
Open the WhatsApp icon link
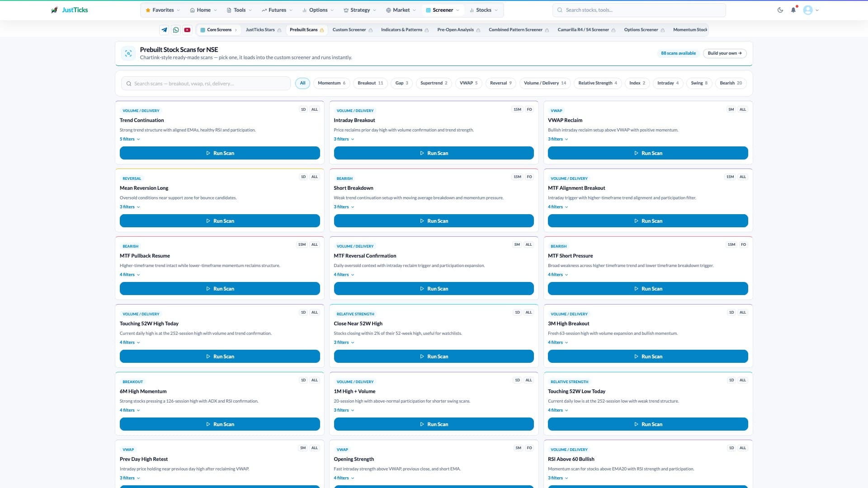tap(176, 30)
